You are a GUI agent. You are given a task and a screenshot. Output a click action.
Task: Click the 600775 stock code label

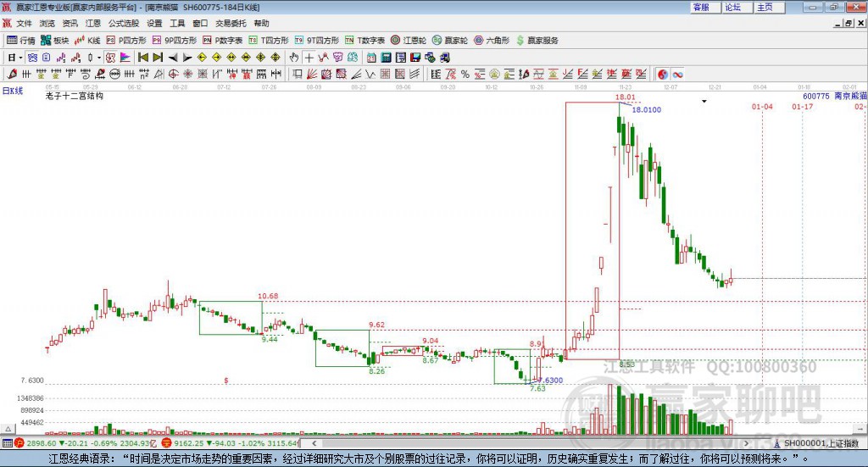(x=816, y=96)
